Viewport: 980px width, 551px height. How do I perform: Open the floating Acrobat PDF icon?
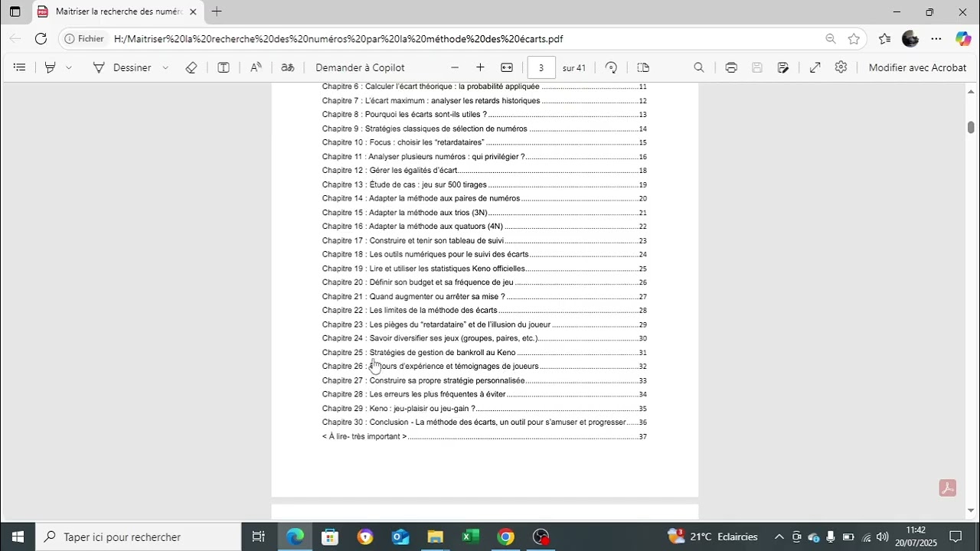(948, 488)
